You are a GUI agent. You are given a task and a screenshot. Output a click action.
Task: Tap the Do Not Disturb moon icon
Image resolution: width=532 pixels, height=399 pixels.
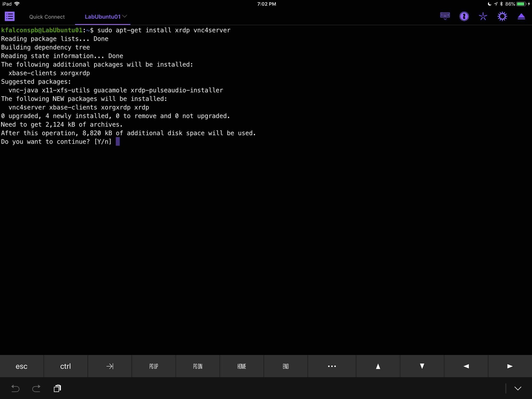[x=489, y=4]
